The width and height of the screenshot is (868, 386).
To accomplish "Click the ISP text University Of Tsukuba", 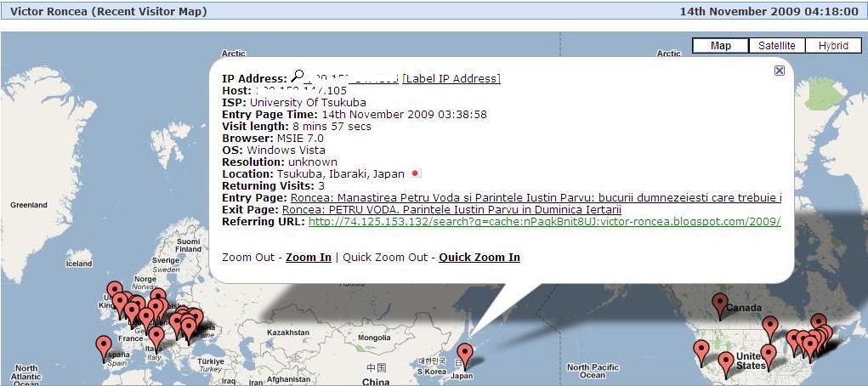I will coord(308,103).
